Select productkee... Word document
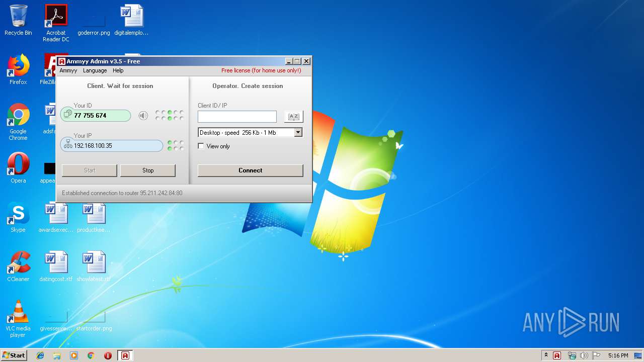The image size is (644, 362). coord(94,218)
